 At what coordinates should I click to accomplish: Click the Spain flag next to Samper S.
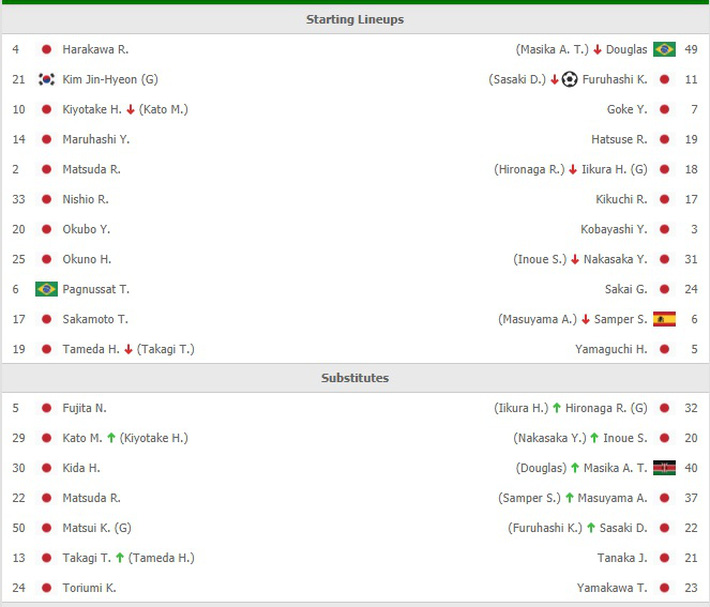tap(664, 319)
